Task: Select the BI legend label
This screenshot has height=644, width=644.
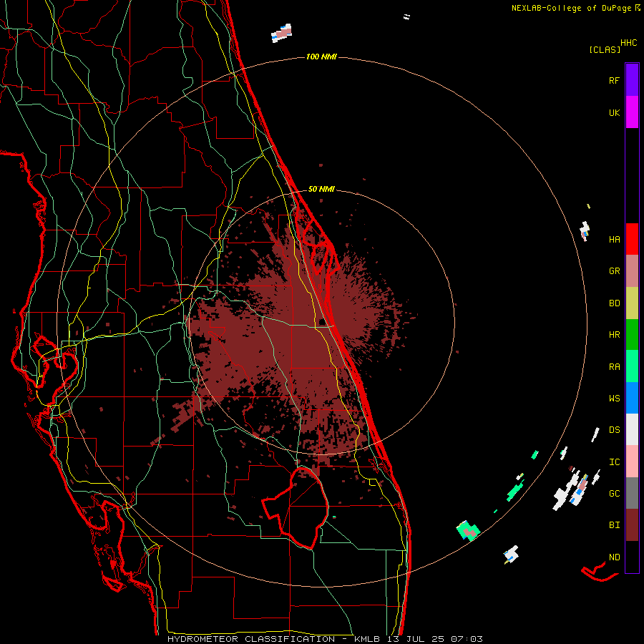Action: click(x=614, y=525)
